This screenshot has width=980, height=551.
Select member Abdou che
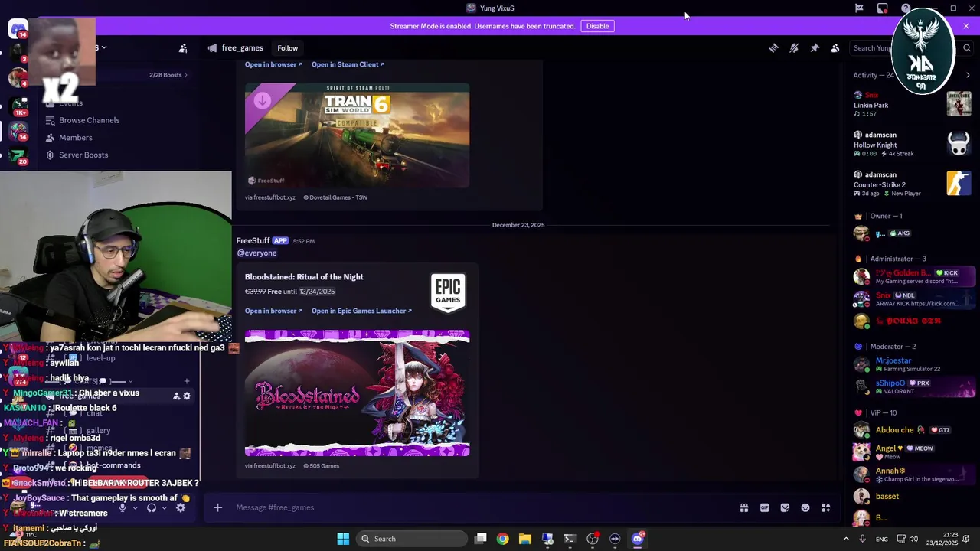click(913, 430)
